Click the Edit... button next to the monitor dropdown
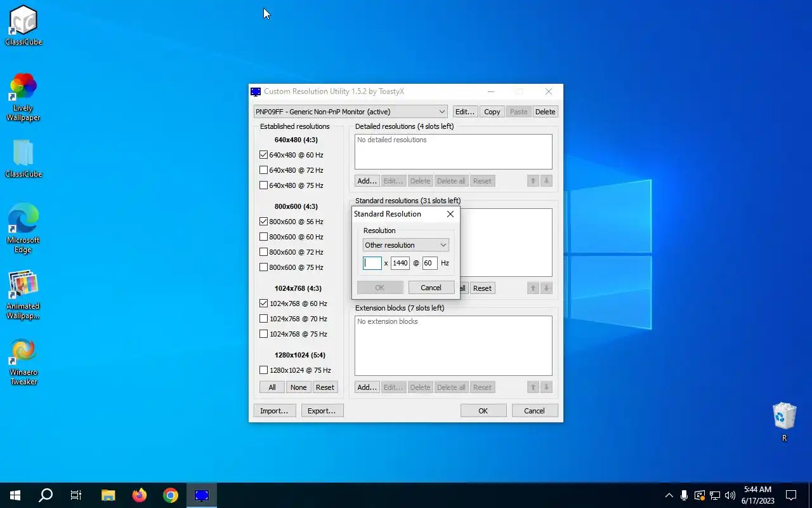Screen dimensions: 812x508 click(465, 112)
